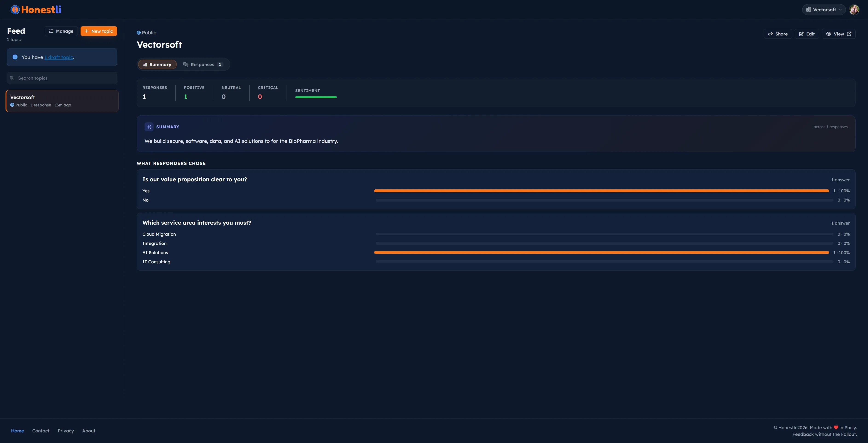Click the search magnifier icon

12,78
